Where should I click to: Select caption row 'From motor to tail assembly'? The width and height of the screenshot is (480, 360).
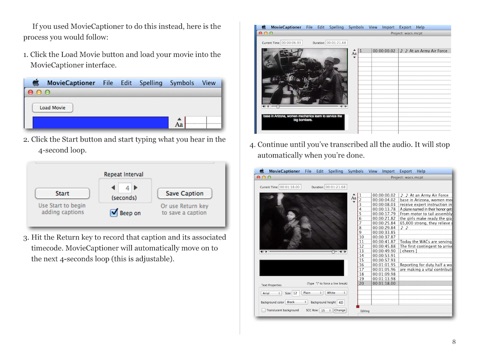coord(405,214)
